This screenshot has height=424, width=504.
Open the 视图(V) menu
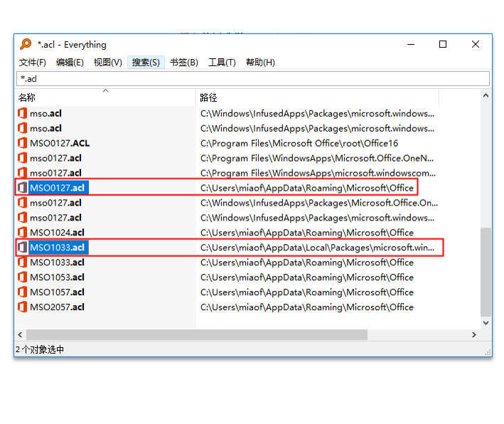[x=107, y=63]
